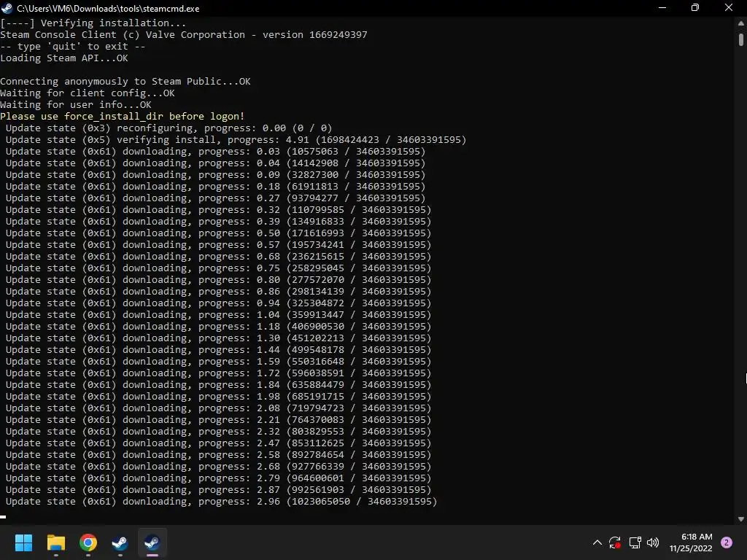This screenshot has width=747, height=560.
Task: Click 'Loading Steam API...OK' line
Action: (x=64, y=58)
